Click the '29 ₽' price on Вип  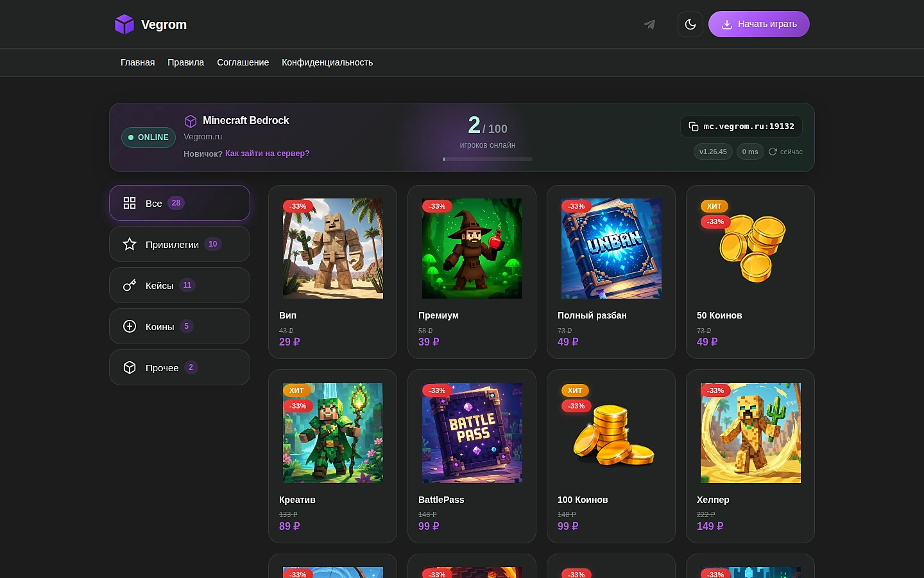click(289, 342)
